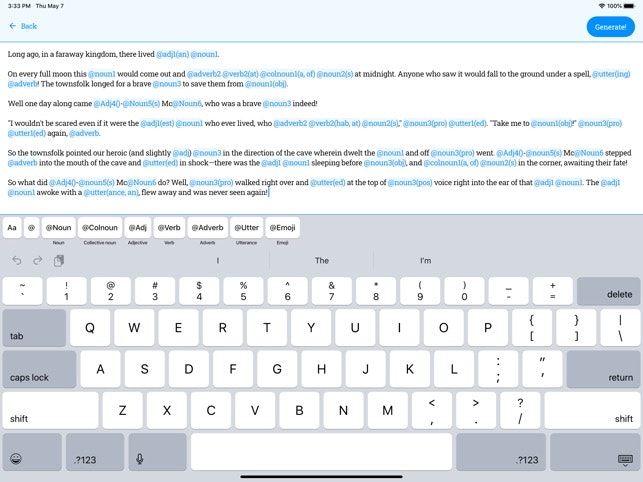Choose the "The" keyboard suggestion
643x482 pixels.
[322, 260]
